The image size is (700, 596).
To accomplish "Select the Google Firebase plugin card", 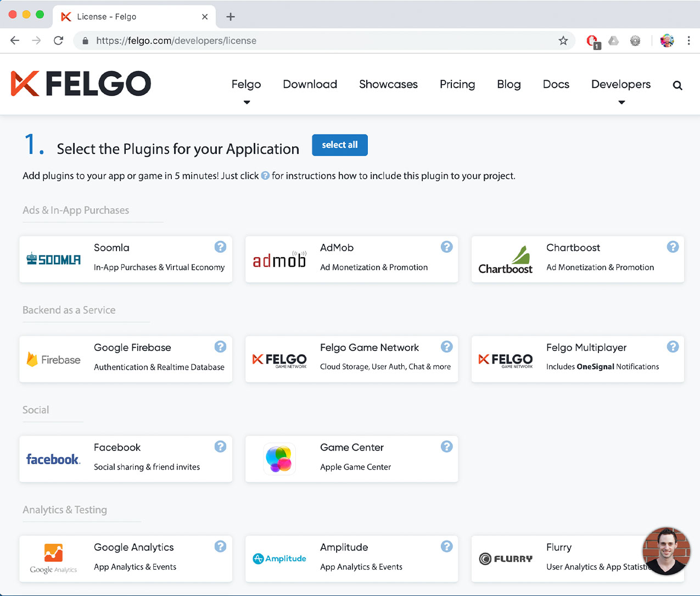I will [126, 359].
